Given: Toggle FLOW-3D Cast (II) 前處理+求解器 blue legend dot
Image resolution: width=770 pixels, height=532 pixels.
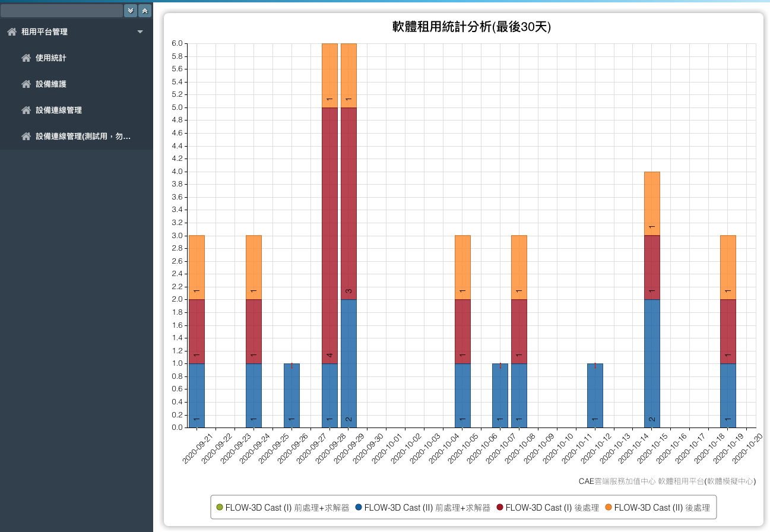Looking at the screenshot, I should [359, 508].
